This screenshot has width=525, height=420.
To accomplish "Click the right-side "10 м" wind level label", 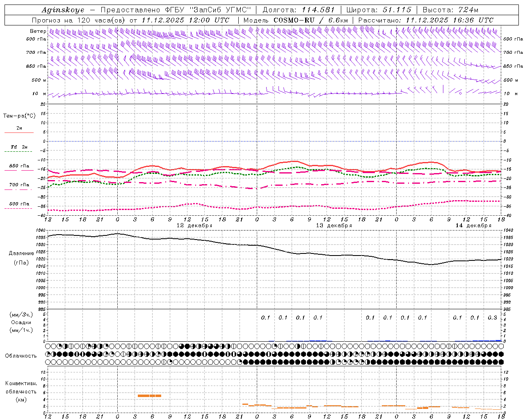I will click(x=510, y=94).
